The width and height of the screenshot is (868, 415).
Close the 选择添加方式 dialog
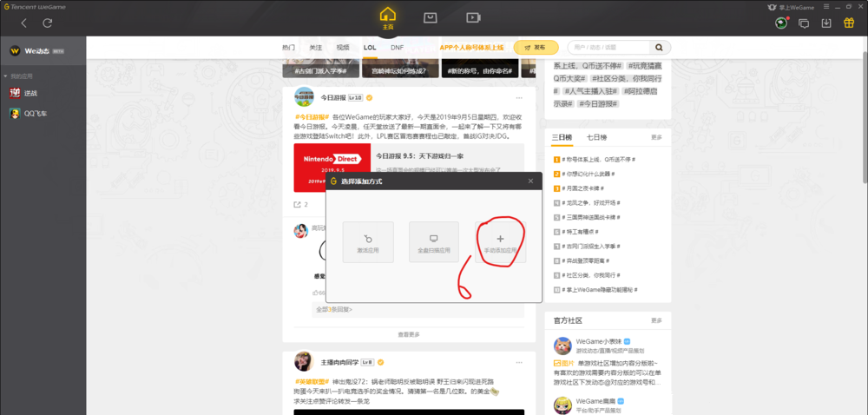(x=530, y=181)
